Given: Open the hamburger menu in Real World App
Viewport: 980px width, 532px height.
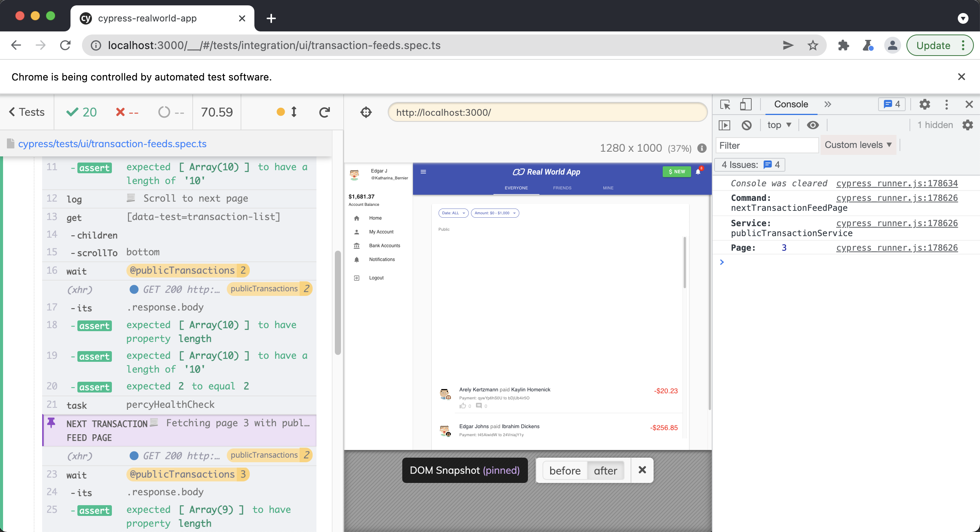Looking at the screenshot, I should pyautogui.click(x=423, y=172).
